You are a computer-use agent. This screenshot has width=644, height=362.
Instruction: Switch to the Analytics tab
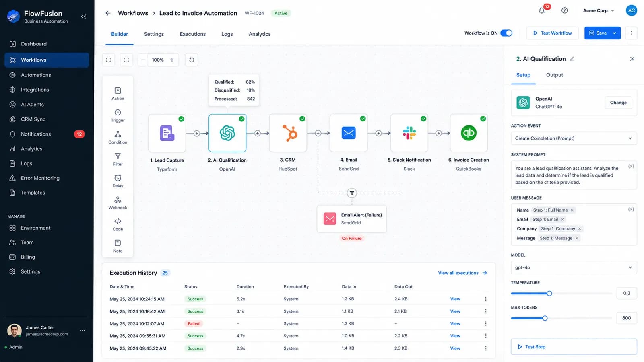260,34
